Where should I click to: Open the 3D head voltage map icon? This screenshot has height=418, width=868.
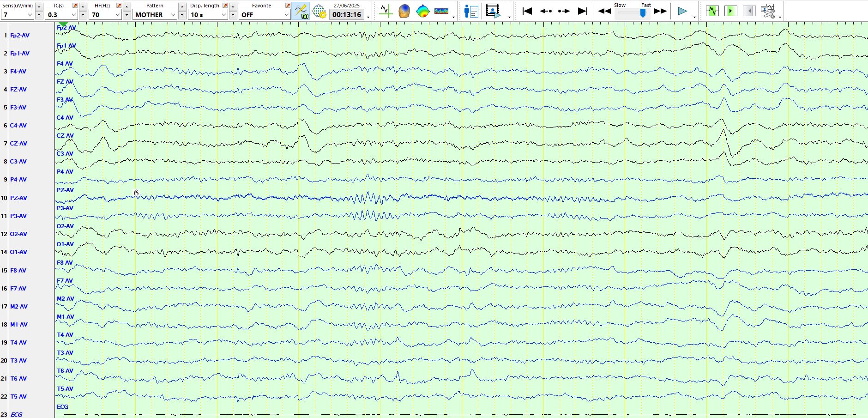pos(404,11)
